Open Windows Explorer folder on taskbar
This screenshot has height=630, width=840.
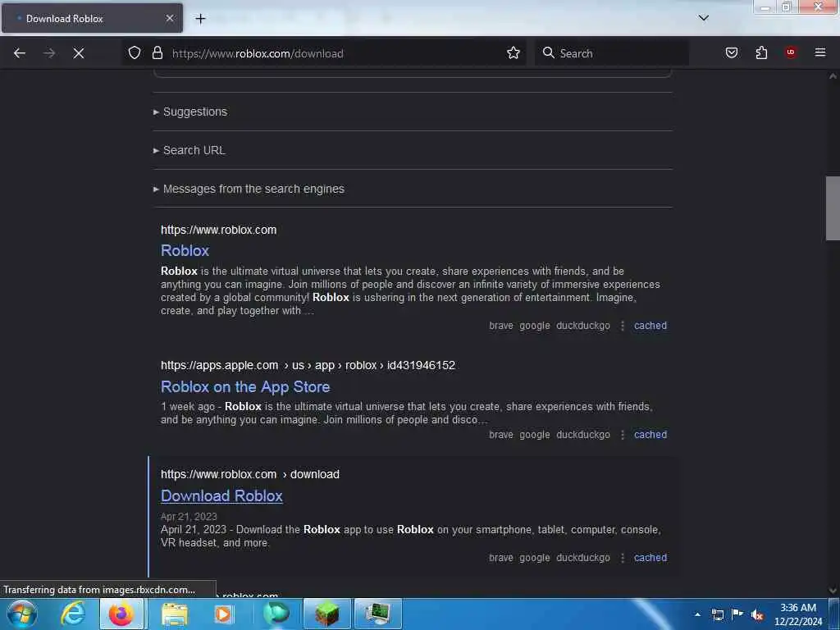pos(174,614)
